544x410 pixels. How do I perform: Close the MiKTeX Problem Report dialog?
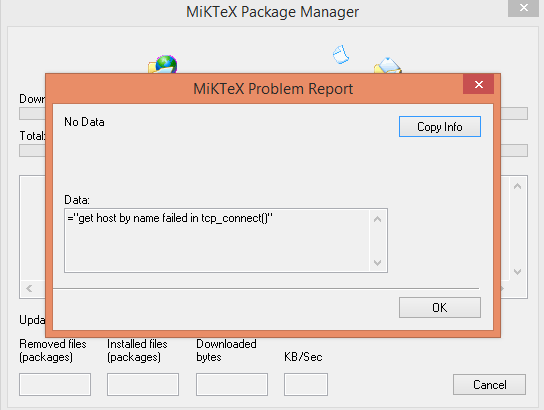click(478, 84)
